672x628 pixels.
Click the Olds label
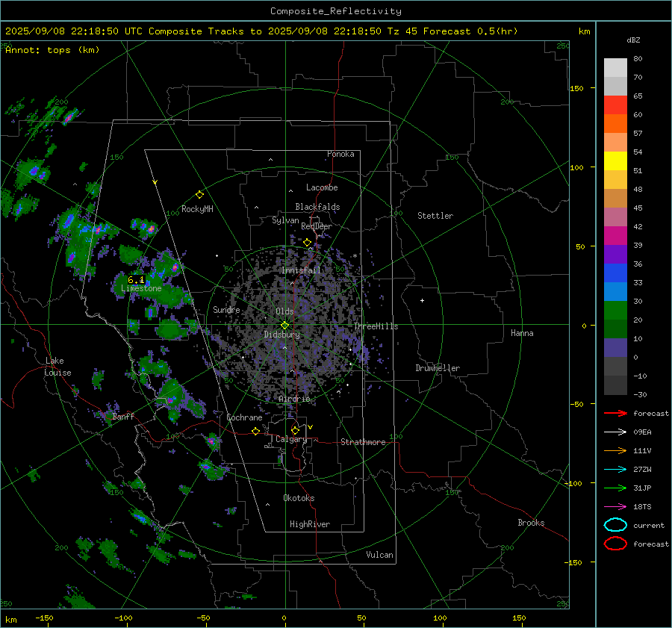click(284, 311)
